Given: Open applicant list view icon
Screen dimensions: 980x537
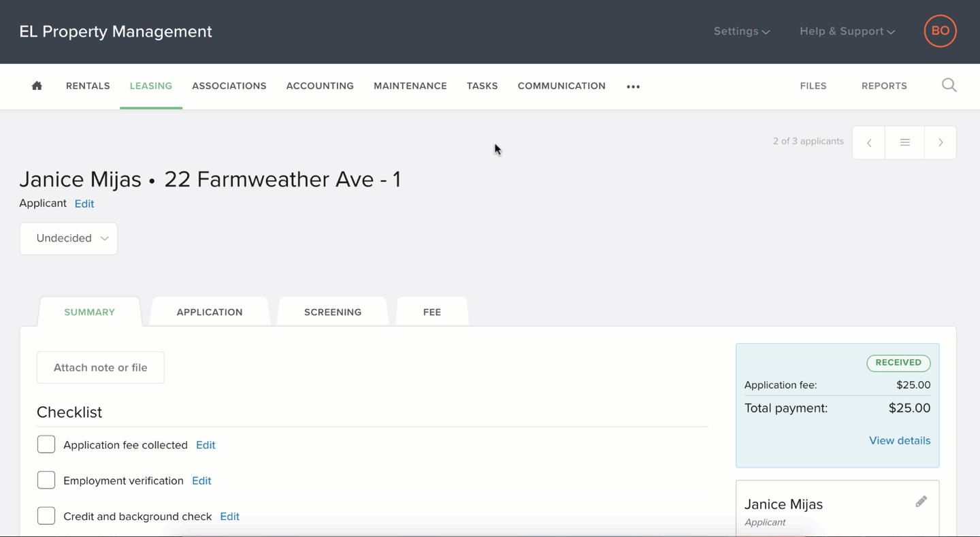Looking at the screenshot, I should pyautogui.click(x=904, y=143).
